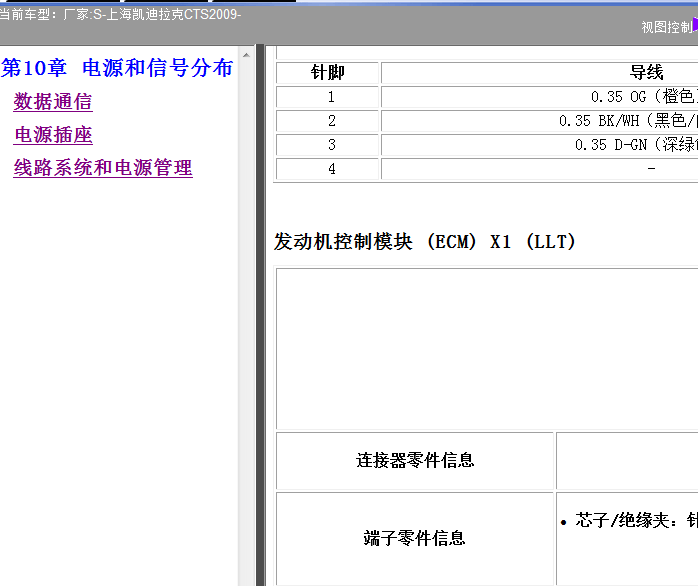The image size is (698, 586).
Task: Click the 当前车型 vehicle info text
Action: click(120, 15)
